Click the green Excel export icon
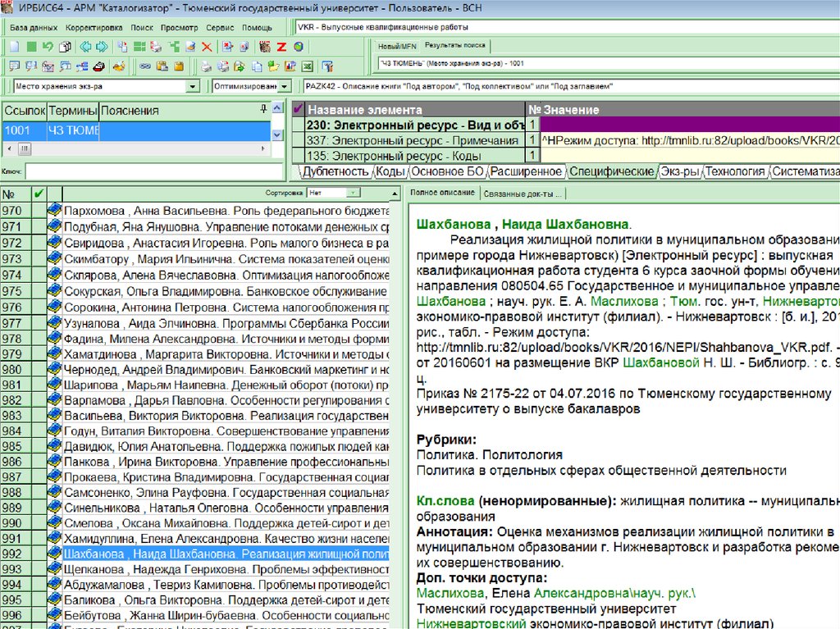The height and width of the screenshot is (629, 840). pyautogui.click(x=307, y=66)
